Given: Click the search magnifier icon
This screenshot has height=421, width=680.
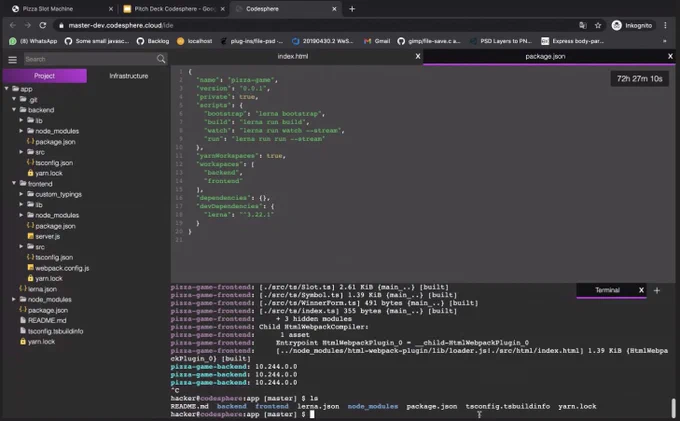Looking at the screenshot, I should point(161,59).
